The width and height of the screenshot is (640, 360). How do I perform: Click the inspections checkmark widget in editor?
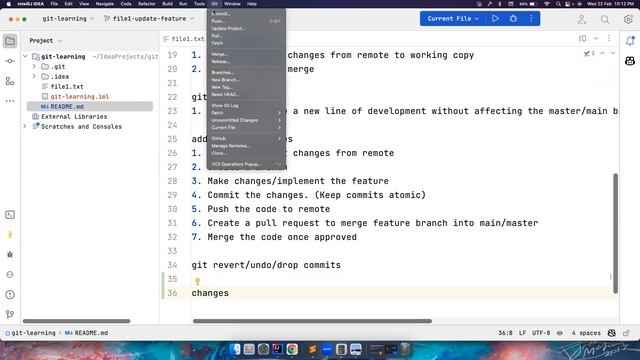pos(589,53)
